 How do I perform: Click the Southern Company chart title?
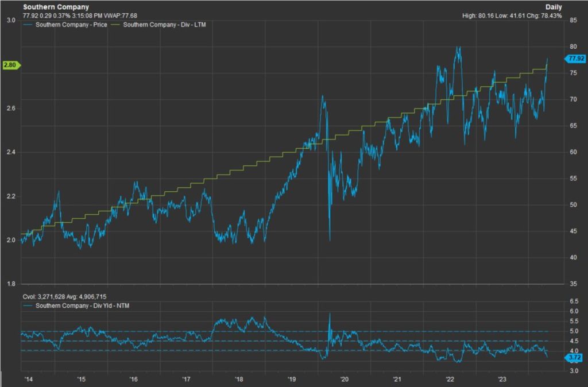coord(56,7)
